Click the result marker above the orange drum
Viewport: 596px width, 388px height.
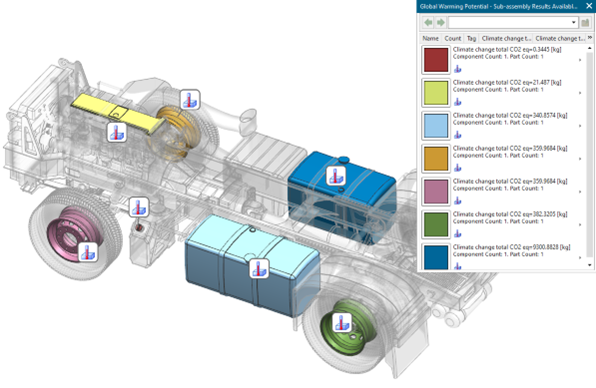click(x=190, y=100)
